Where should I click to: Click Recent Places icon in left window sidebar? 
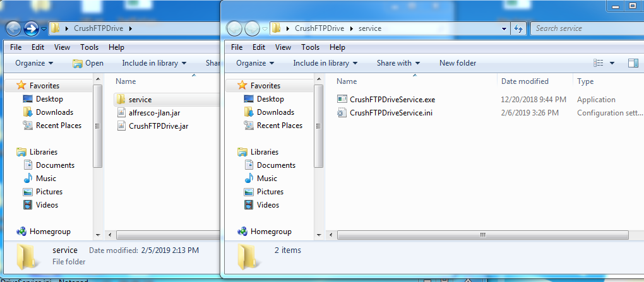pos(28,125)
